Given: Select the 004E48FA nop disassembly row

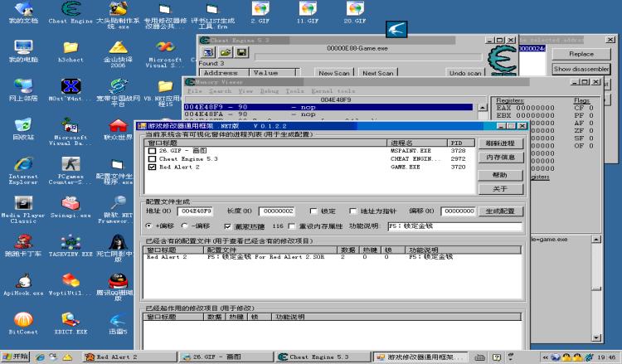Looking at the screenshot, I should pos(328,114).
